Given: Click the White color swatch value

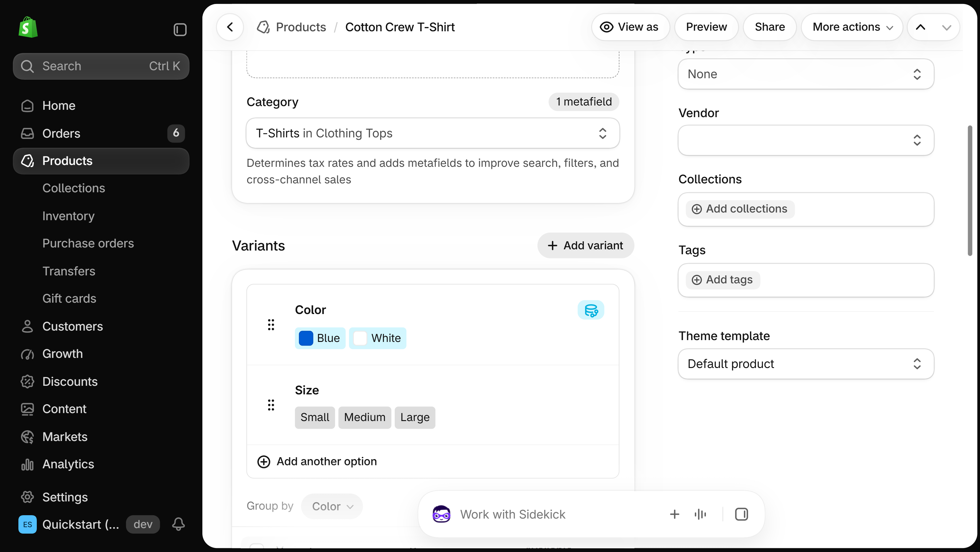Looking at the screenshot, I should coord(377,338).
